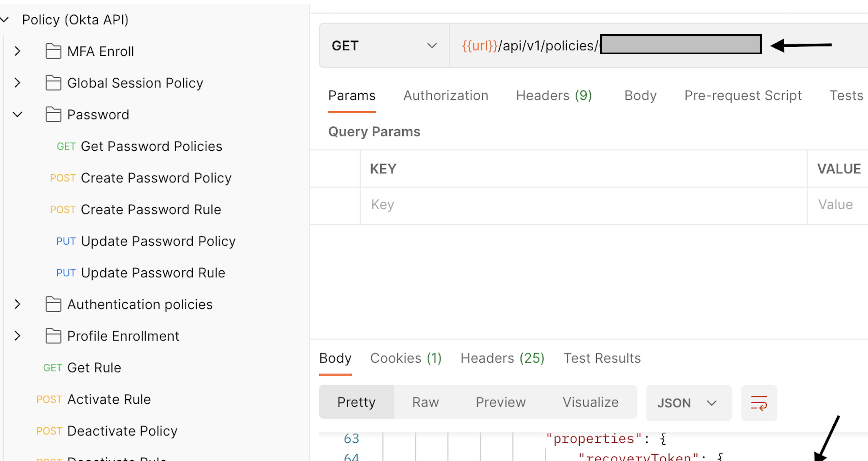This screenshot has width=868, height=461.
Task: Toggle word wrap icon in response viewer
Action: click(x=759, y=403)
